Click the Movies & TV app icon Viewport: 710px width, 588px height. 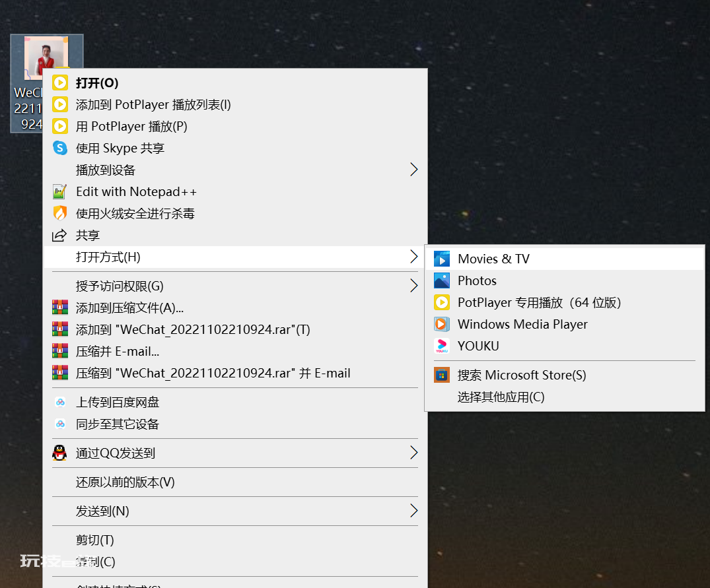pyautogui.click(x=441, y=259)
